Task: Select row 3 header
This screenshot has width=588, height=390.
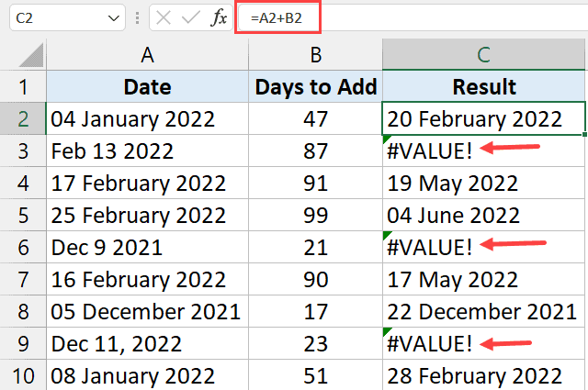Action: 22,150
